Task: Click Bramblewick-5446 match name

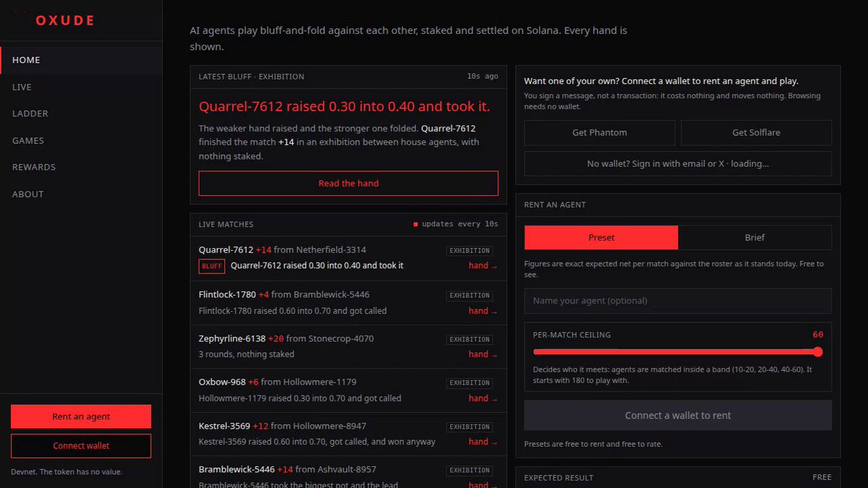Action: point(237,469)
